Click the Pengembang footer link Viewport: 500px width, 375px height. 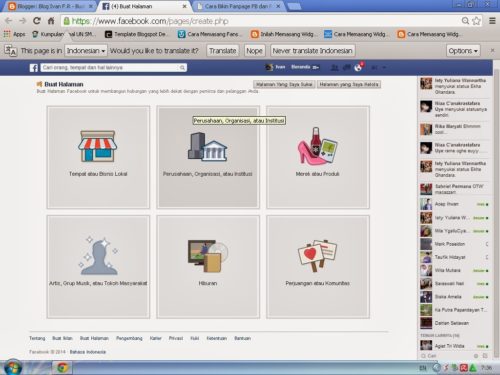click(129, 338)
